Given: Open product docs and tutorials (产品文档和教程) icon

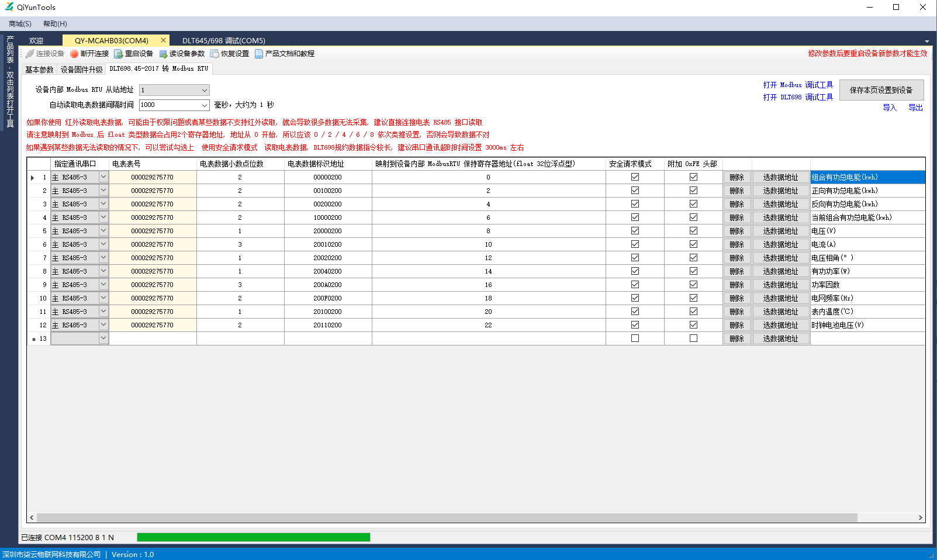Looking at the screenshot, I should (259, 54).
